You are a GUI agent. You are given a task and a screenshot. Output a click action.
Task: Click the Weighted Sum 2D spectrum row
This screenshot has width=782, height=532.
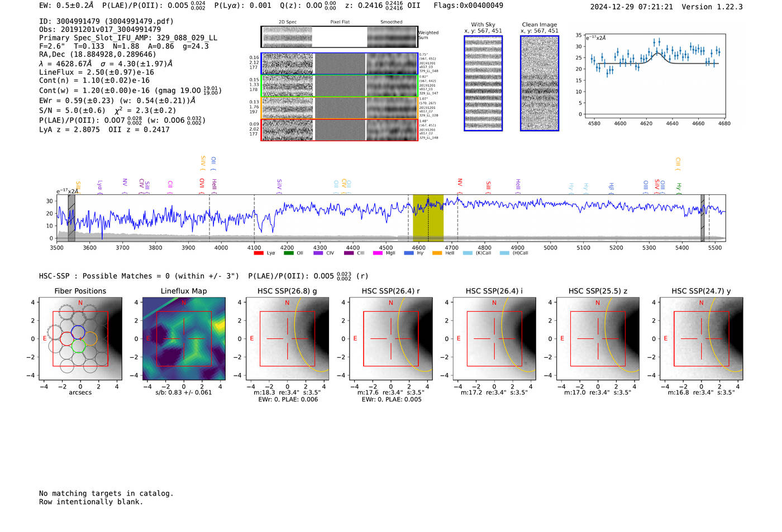[340, 37]
